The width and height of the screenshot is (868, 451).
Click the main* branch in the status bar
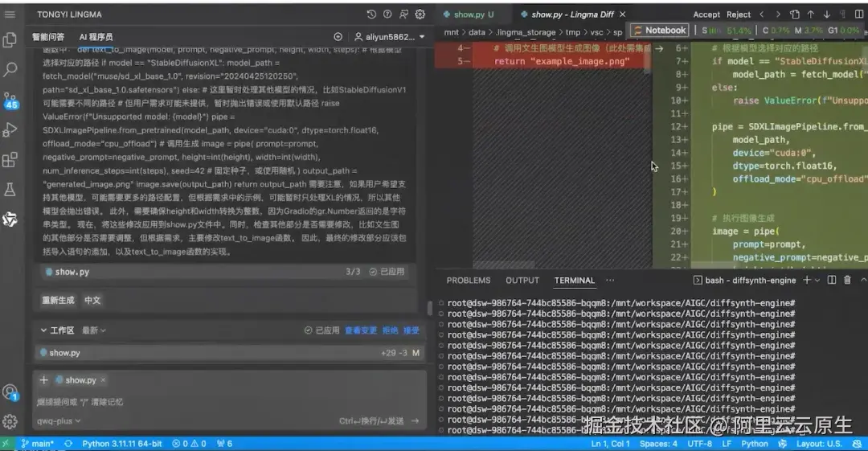38,444
